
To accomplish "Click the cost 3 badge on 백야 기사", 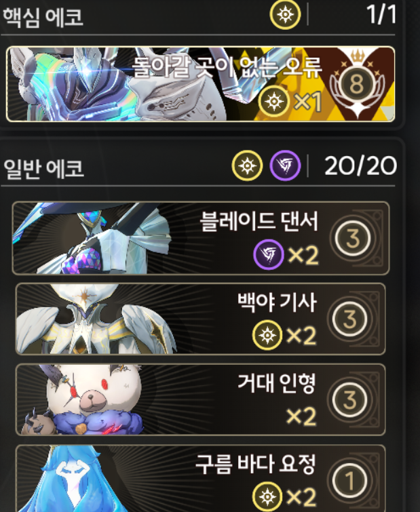I will point(350,319).
